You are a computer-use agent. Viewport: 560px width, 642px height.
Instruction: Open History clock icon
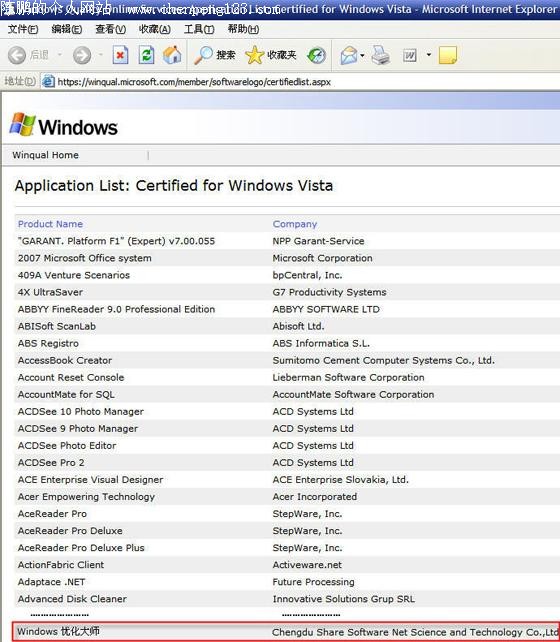click(x=316, y=55)
